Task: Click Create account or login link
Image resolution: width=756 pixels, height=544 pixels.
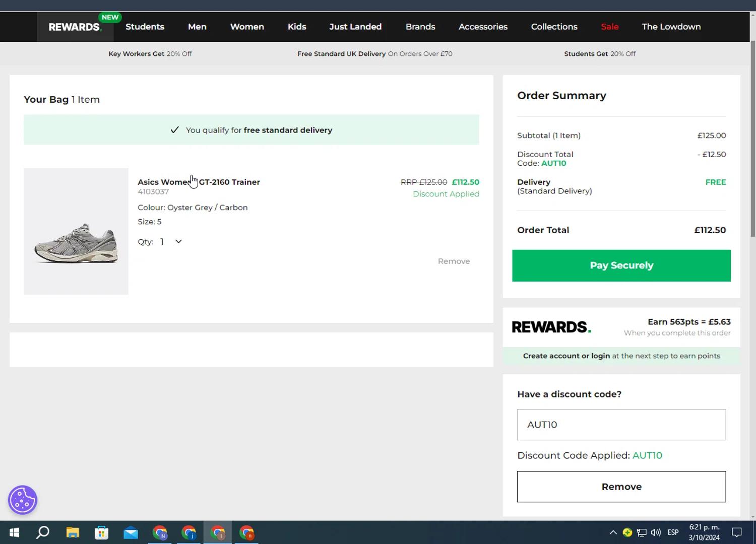Action: tap(566, 356)
